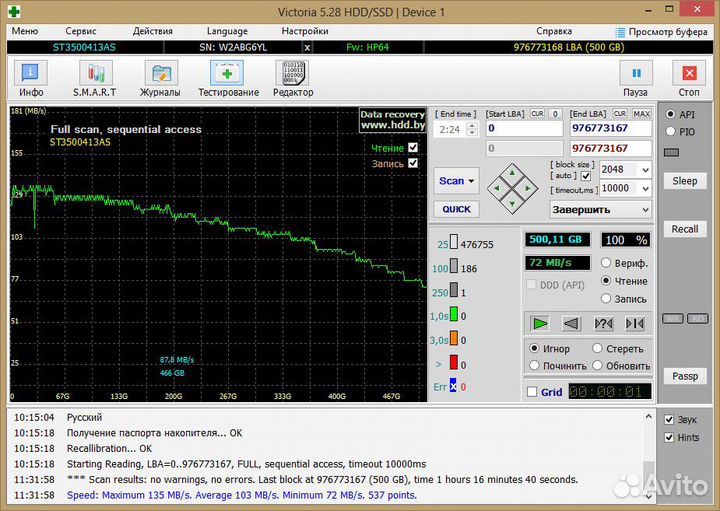Click the green forward play scan arrow
The image size is (720, 511).
[540, 323]
